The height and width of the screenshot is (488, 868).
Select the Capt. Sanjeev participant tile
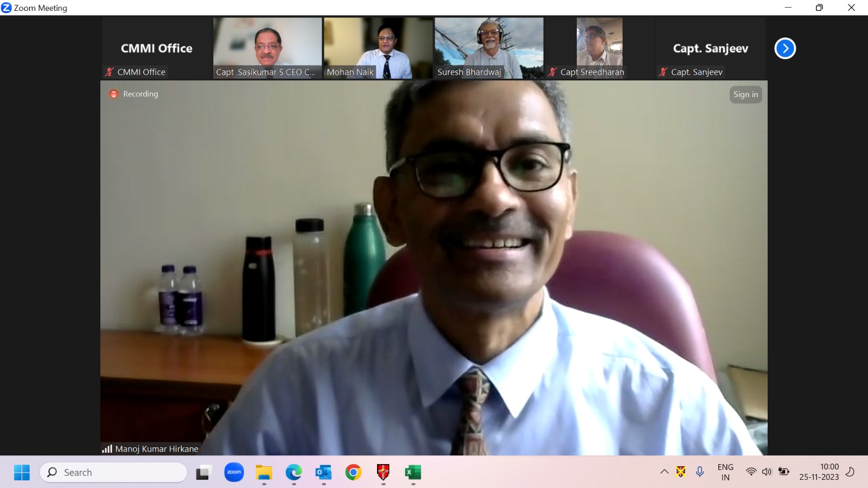click(x=710, y=48)
